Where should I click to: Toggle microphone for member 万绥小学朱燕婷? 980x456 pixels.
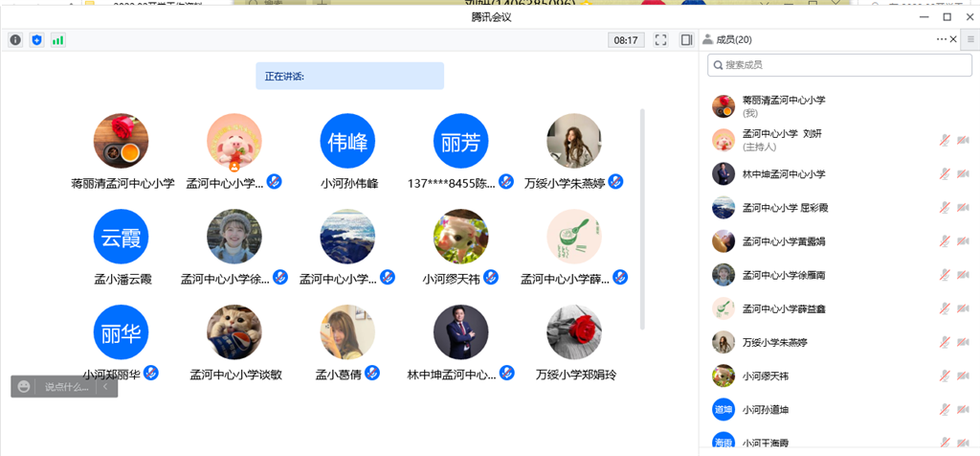(x=945, y=342)
